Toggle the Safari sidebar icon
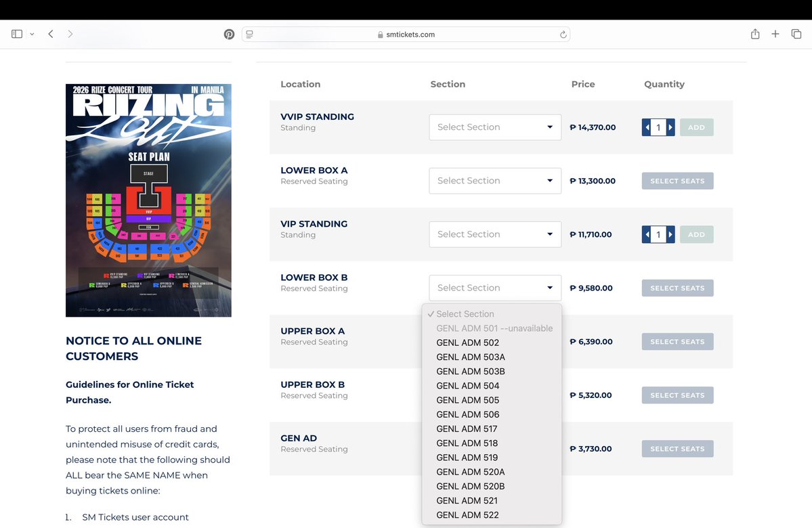812x528 pixels. pos(16,34)
